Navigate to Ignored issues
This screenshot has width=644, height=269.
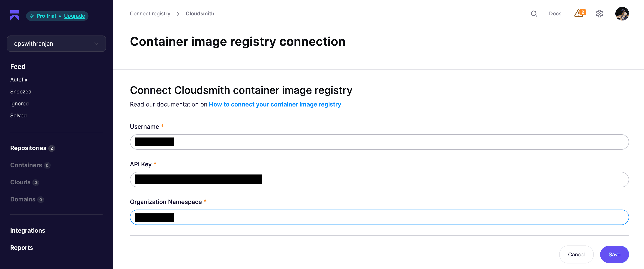point(19,103)
